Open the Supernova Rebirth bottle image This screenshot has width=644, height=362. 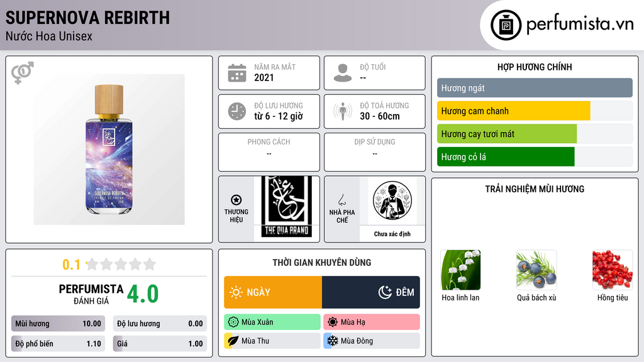click(x=109, y=150)
